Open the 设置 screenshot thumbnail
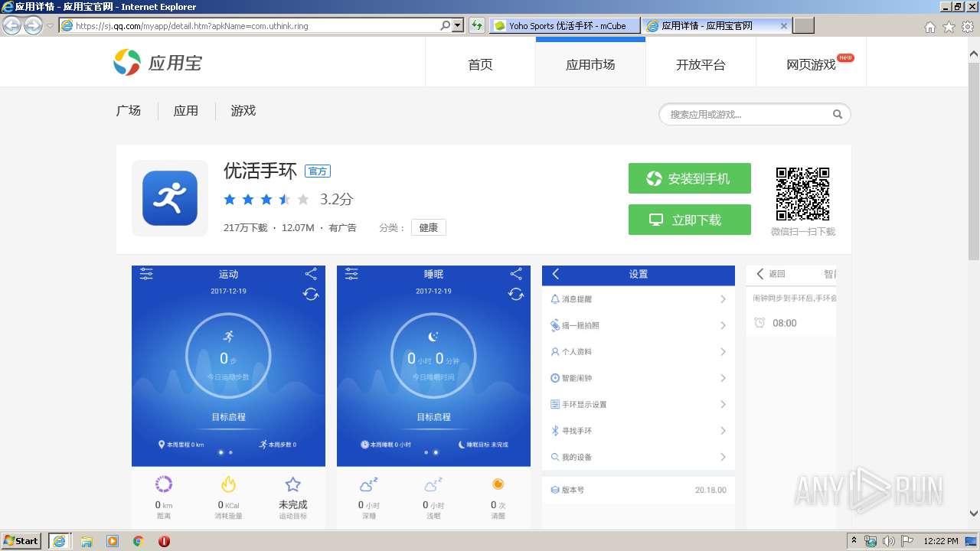 [639, 397]
